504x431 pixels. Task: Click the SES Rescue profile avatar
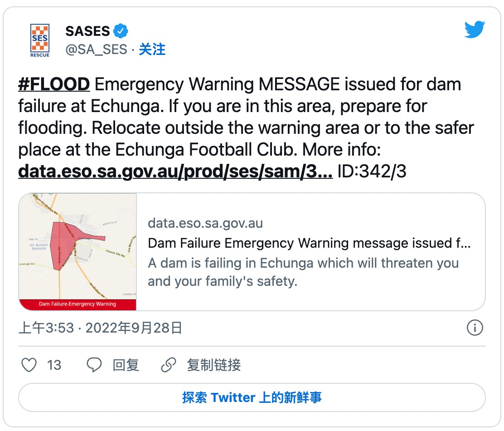(40, 40)
